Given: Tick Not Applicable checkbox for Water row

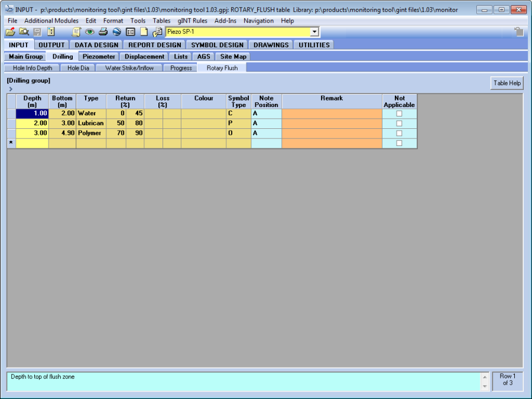Looking at the screenshot, I should click(399, 113).
